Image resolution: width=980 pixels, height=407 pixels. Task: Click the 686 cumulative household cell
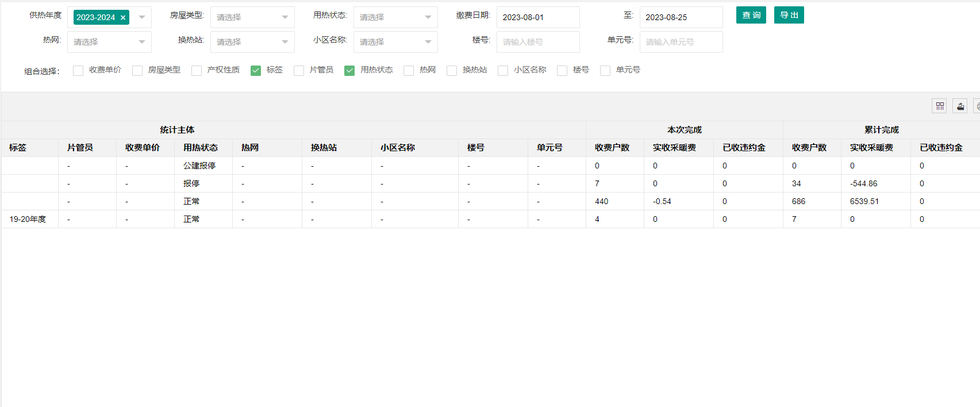(x=812, y=201)
